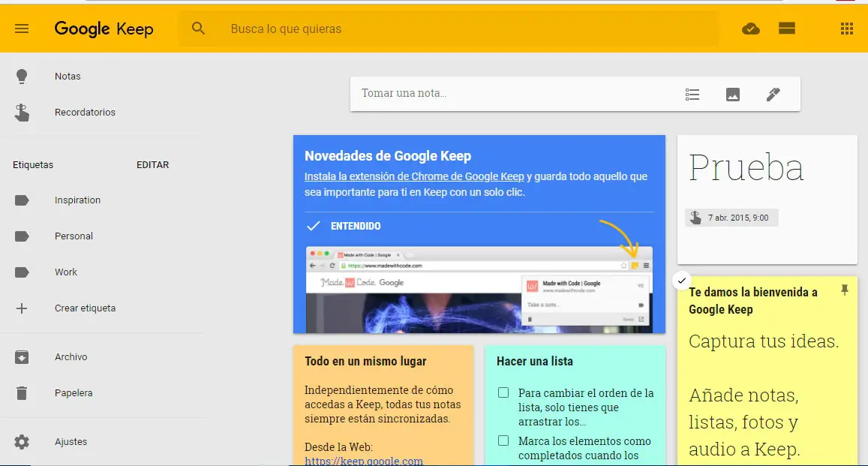Click the Papelera trash icon

click(x=22, y=393)
